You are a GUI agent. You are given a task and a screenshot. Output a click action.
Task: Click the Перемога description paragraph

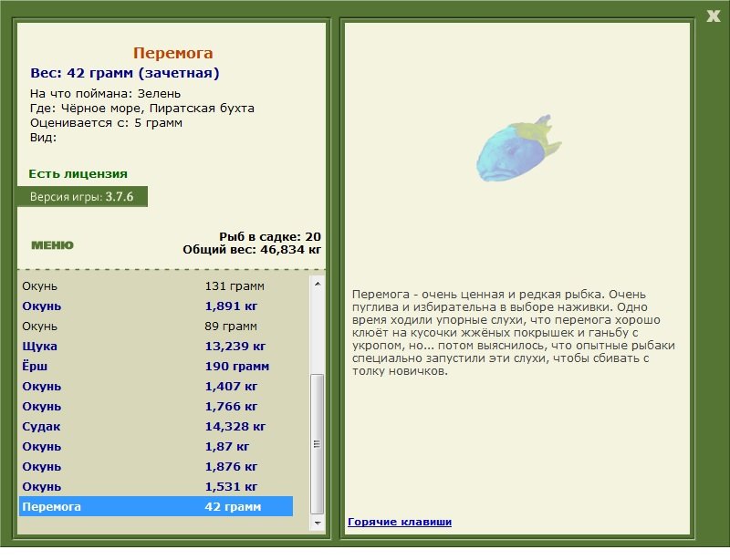click(x=514, y=332)
